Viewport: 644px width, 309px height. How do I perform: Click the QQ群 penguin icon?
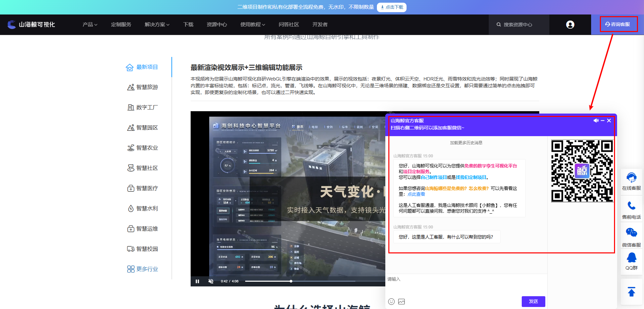[x=632, y=257]
